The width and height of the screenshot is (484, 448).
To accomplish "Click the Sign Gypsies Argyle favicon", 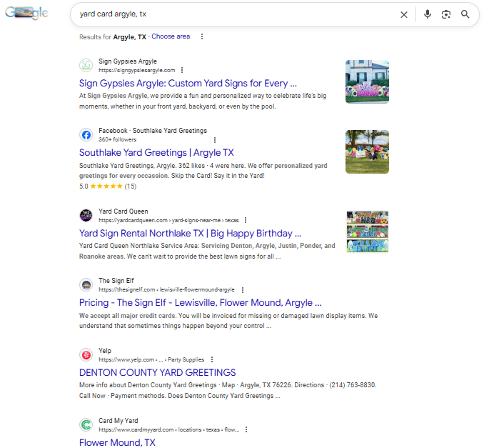I will (x=86, y=65).
